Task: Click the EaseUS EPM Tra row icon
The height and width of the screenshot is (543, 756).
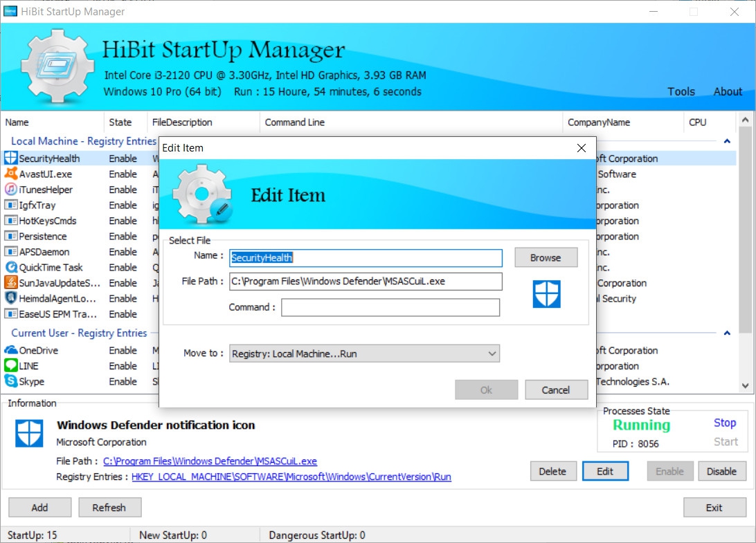Action: coord(10,313)
